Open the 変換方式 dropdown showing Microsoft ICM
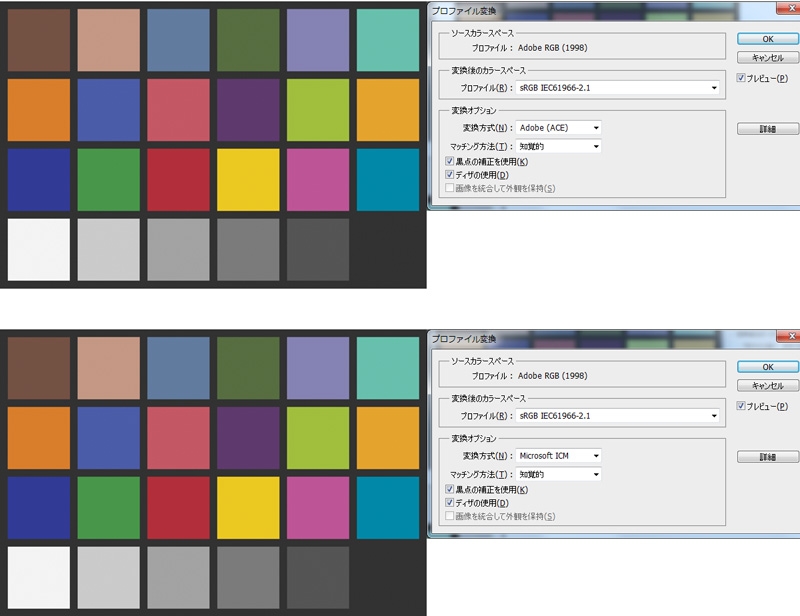This screenshot has width=800, height=616. point(559,456)
